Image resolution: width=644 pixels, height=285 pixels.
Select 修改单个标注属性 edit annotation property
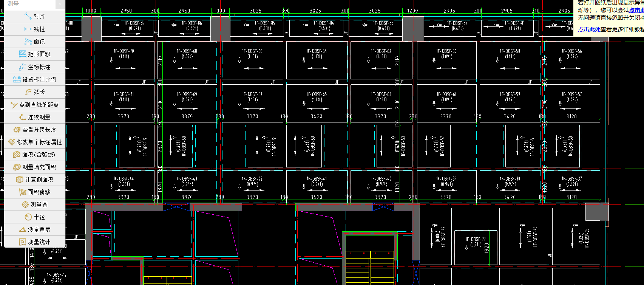pyautogui.click(x=35, y=142)
